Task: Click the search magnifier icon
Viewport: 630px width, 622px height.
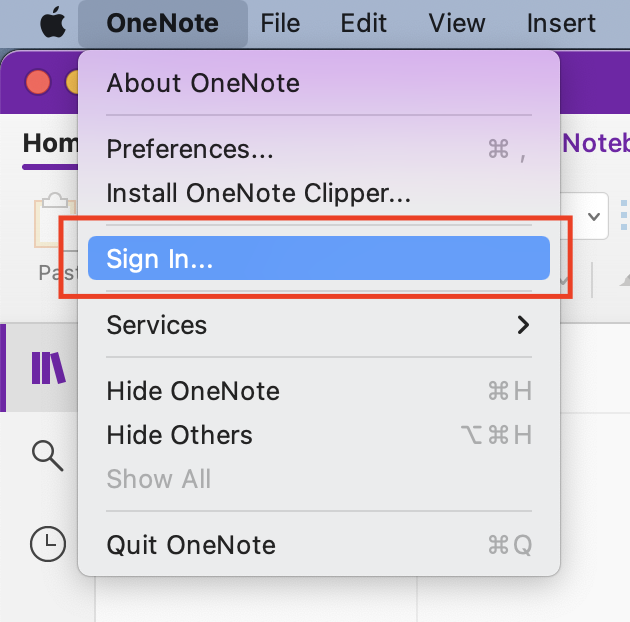Action: (x=47, y=455)
